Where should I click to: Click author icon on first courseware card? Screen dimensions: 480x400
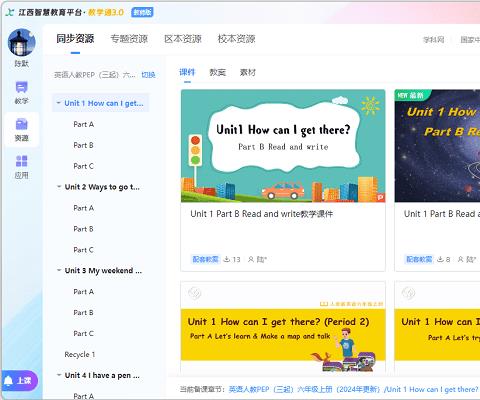(251, 259)
